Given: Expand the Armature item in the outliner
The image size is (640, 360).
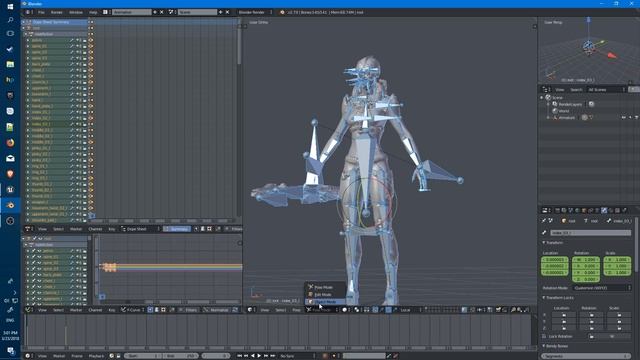Looking at the screenshot, I should (548, 118).
